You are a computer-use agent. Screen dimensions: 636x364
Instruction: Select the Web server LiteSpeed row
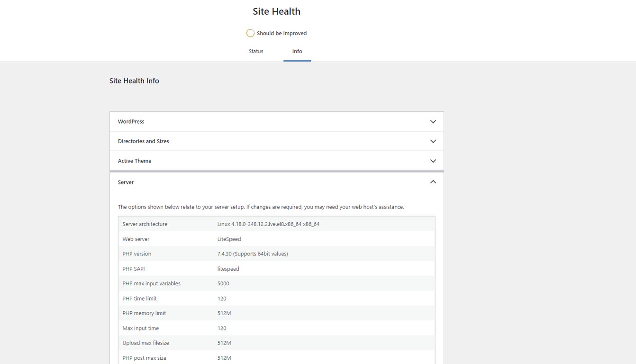[276, 239]
